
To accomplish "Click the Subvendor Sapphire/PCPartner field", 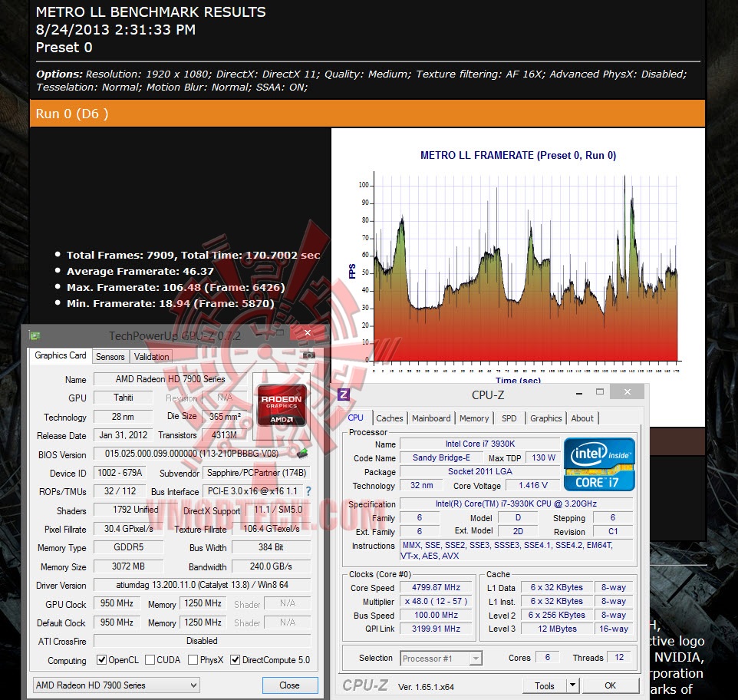I will coord(256,473).
